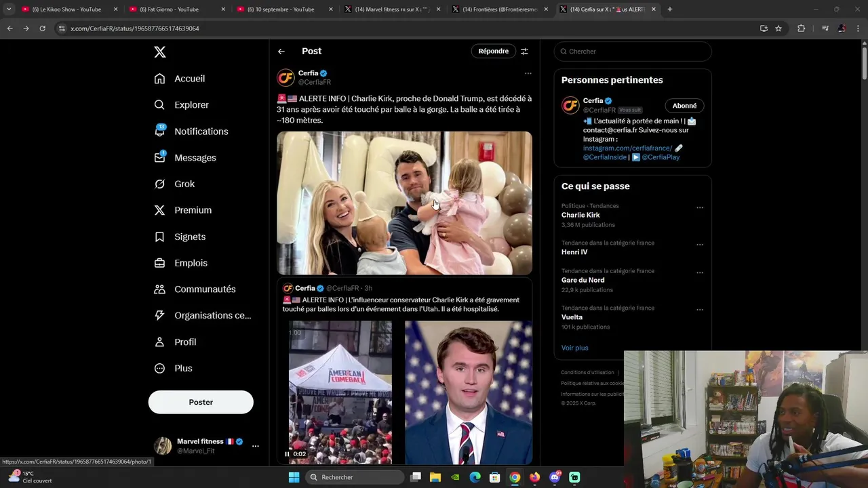
Task: Open Microsoft Edge from taskbar
Action: [x=475, y=477]
